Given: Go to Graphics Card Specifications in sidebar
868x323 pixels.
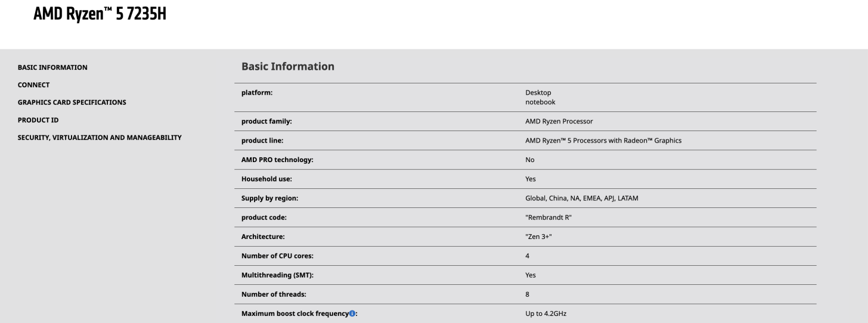Looking at the screenshot, I should click(72, 102).
